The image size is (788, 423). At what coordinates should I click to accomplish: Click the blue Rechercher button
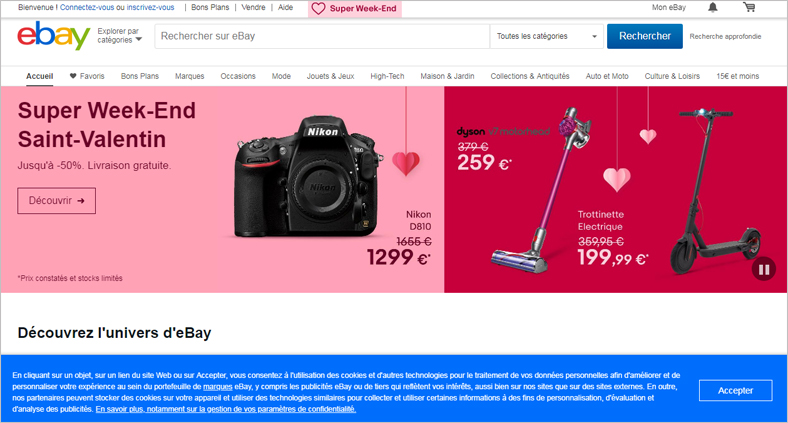point(645,36)
